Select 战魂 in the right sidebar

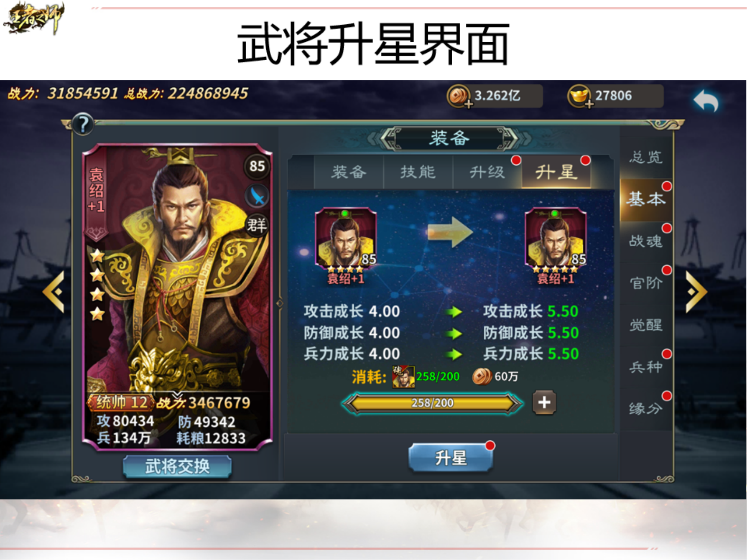[x=646, y=241]
